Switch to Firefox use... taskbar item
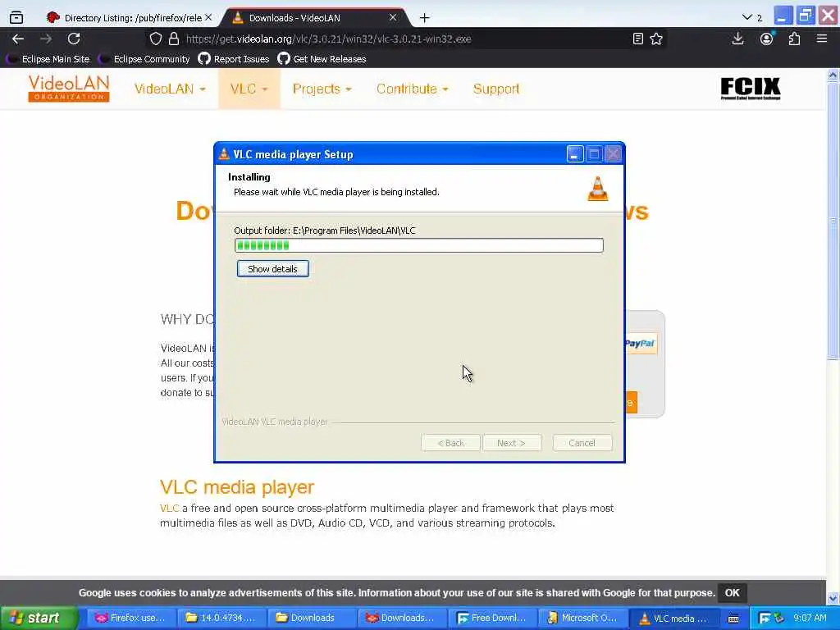840x630 pixels. point(130,619)
